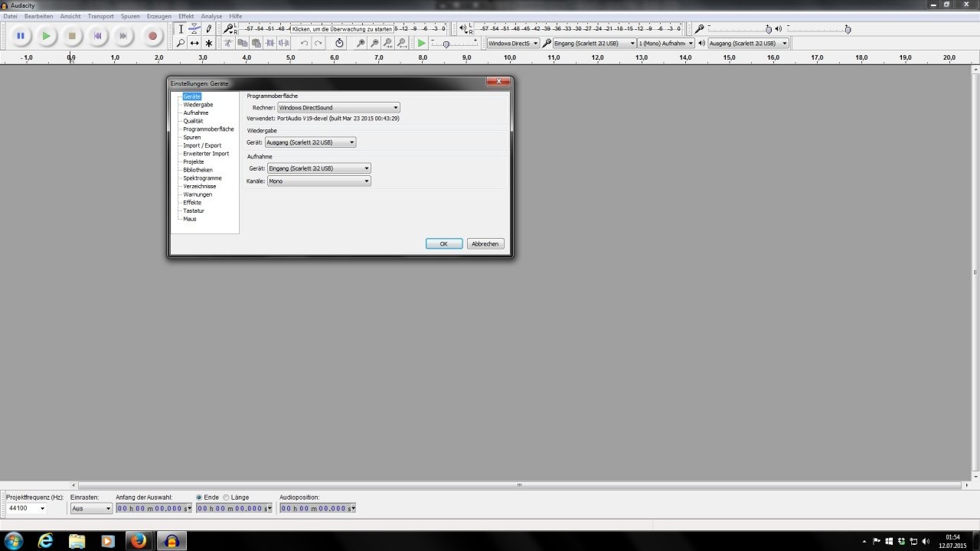
Task: Select the Draw pencil tool
Action: coord(208,28)
